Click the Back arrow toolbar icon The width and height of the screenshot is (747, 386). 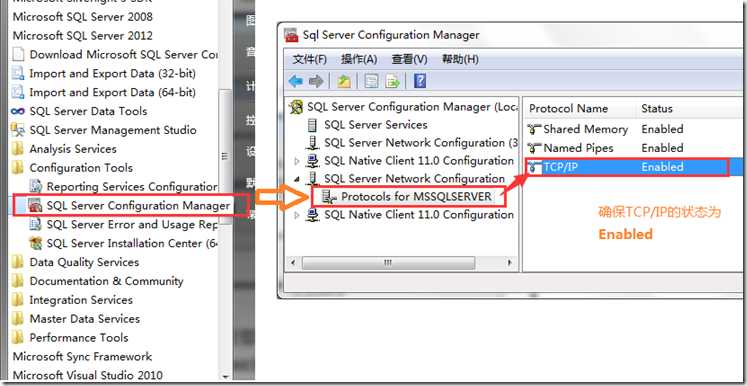coord(296,81)
